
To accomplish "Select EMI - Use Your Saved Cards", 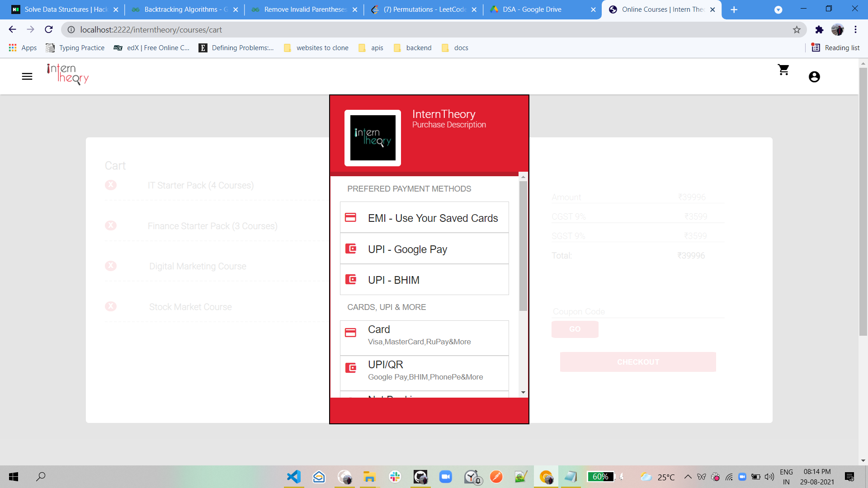I will point(424,218).
